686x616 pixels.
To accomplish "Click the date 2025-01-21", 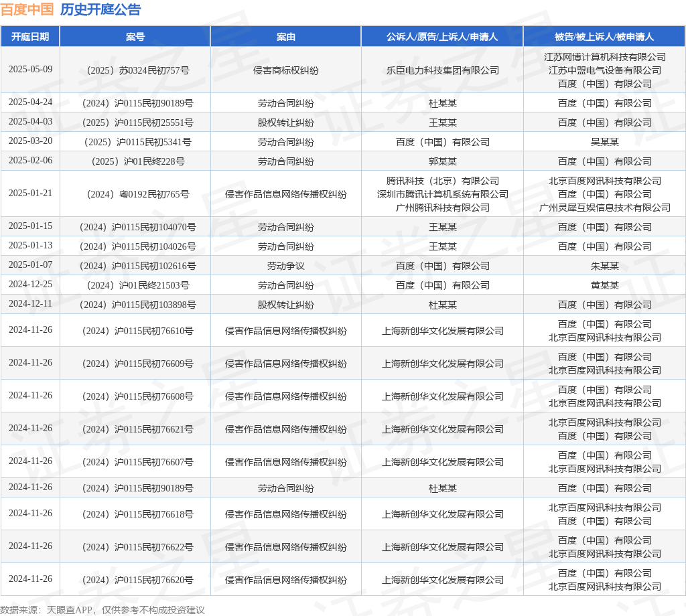I will coord(31,194).
